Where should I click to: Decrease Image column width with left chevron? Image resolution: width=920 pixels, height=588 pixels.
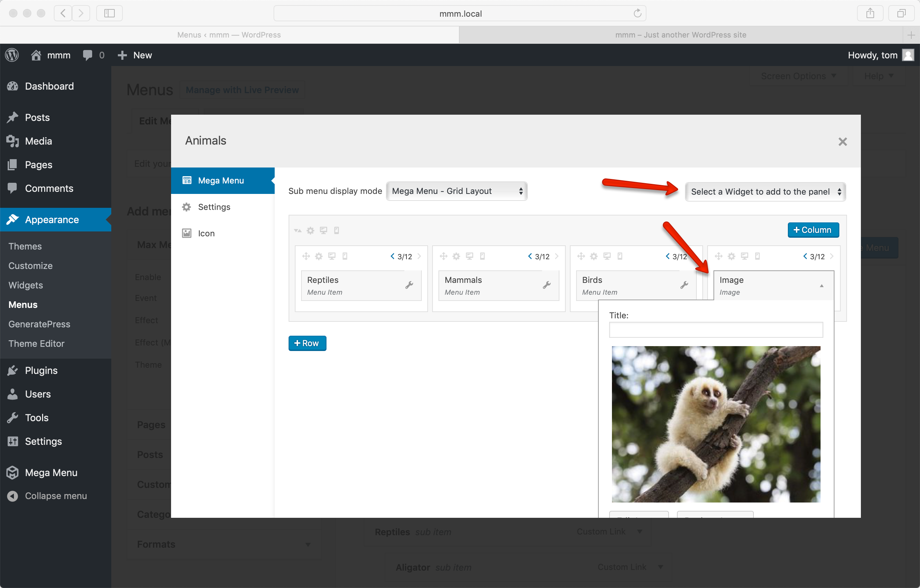(x=805, y=256)
